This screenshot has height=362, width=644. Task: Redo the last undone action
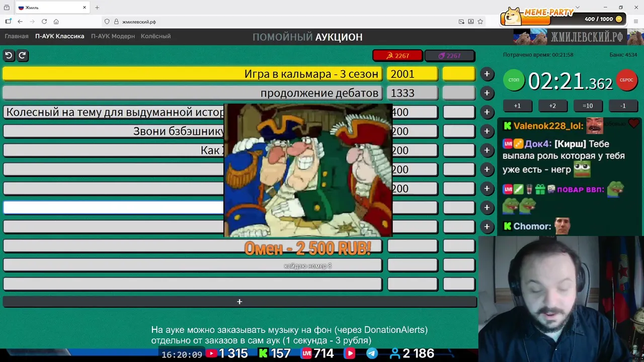tap(22, 55)
